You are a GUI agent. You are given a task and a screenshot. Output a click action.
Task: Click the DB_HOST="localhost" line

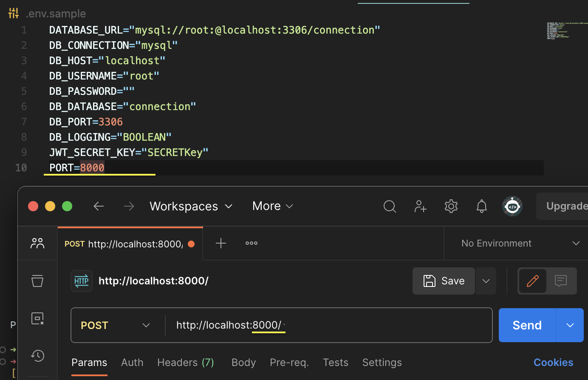107,61
